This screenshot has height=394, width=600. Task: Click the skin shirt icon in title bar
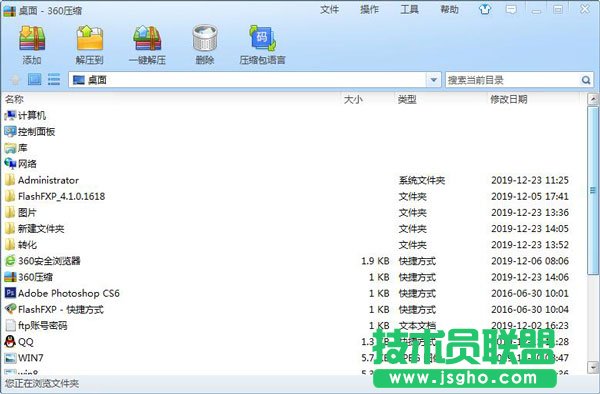tap(485, 9)
